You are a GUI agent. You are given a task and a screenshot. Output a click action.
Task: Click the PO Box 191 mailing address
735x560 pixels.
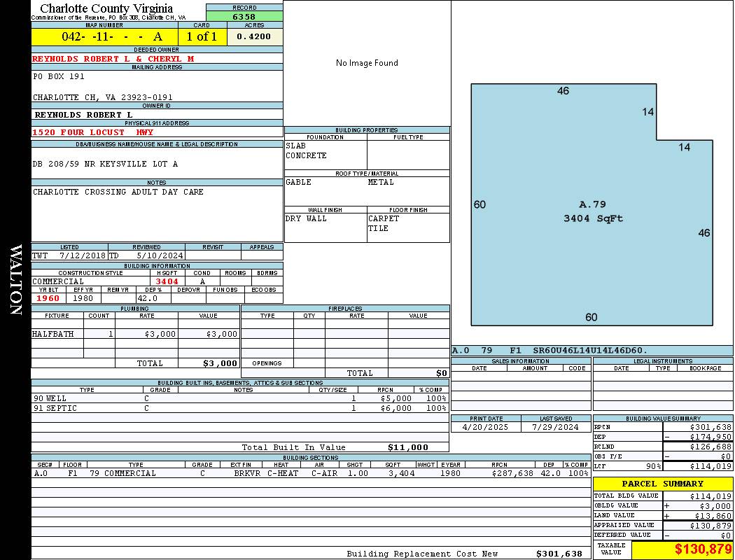point(59,76)
